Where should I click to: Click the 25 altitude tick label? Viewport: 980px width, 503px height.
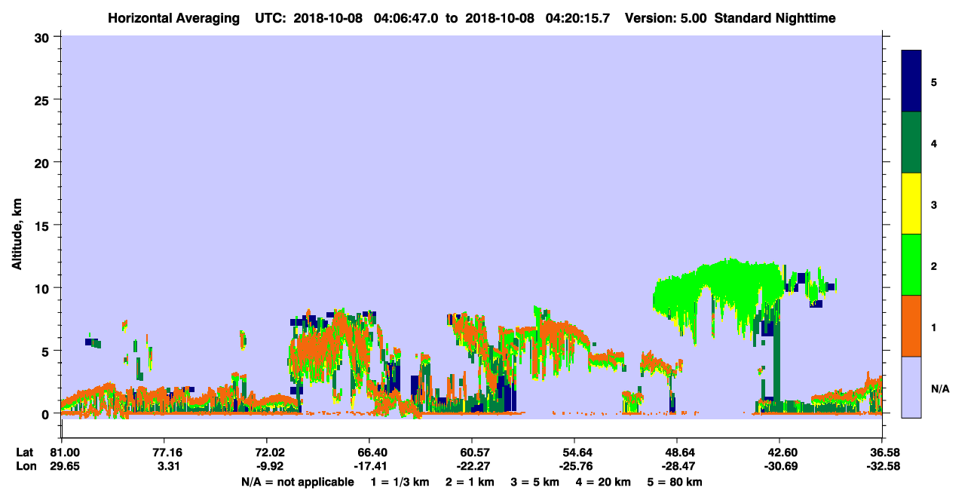(43, 100)
